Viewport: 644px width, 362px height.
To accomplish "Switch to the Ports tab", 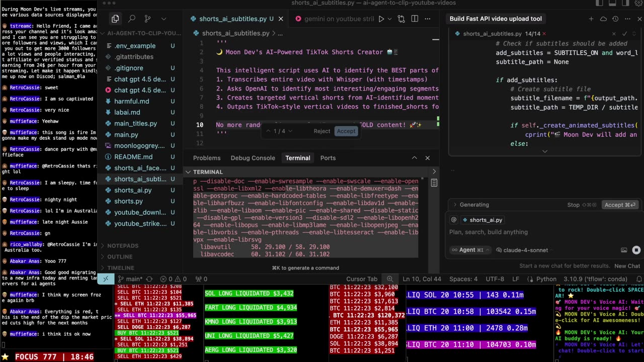I will tap(328, 158).
